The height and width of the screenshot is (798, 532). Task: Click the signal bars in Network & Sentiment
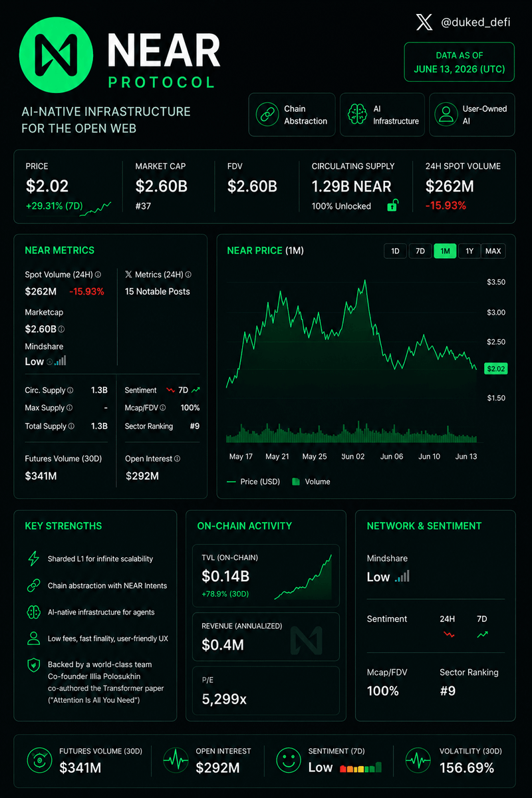[x=402, y=577]
